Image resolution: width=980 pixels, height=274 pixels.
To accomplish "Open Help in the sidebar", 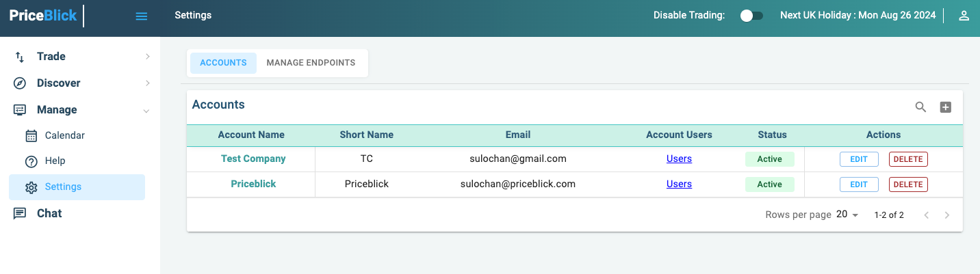I will (55, 161).
